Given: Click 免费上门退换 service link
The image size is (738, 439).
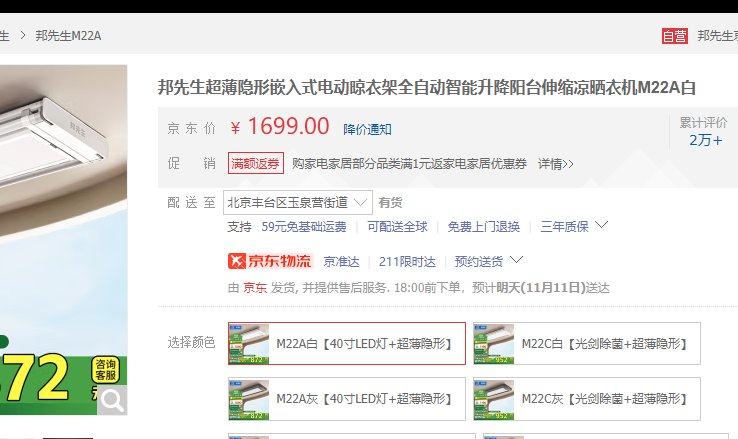Looking at the screenshot, I should (483, 227).
